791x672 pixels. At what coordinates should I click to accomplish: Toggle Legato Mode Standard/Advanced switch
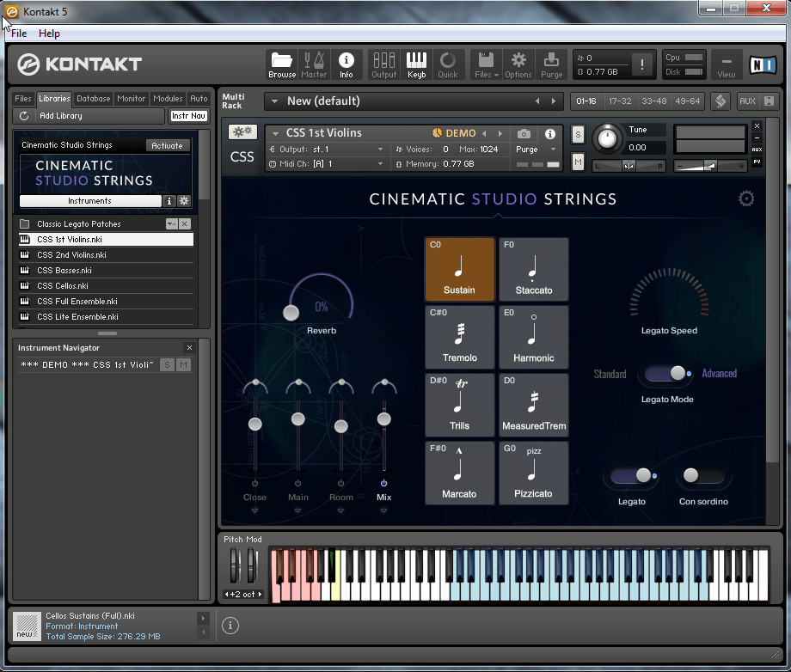(665, 374)
